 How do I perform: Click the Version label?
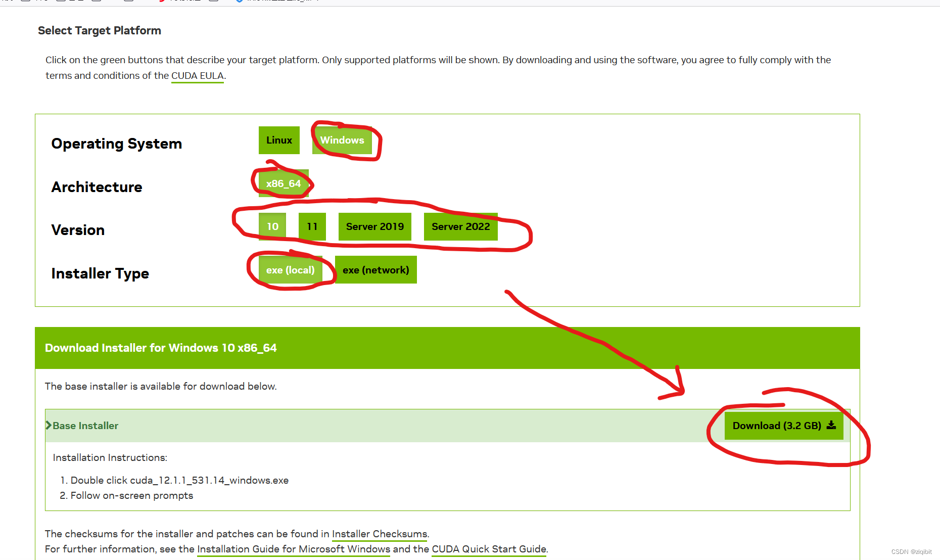78,230
